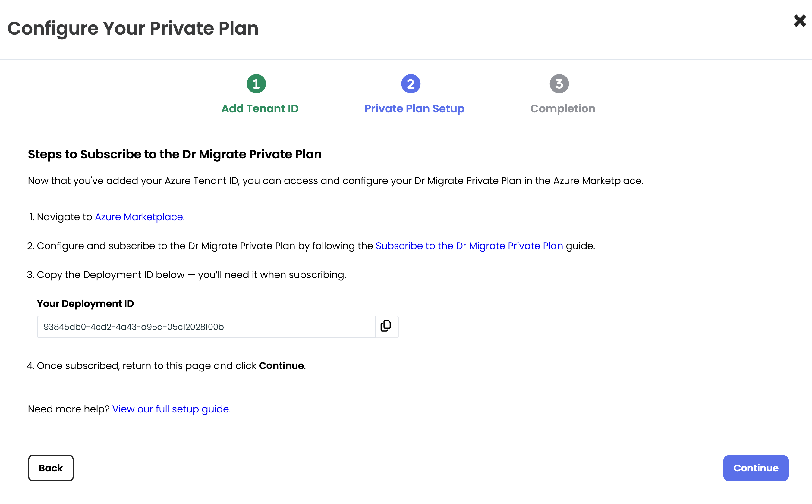Click the Your Deployment ID label
The width and height of the screenshot is (812, 504).
pos(85,304)
